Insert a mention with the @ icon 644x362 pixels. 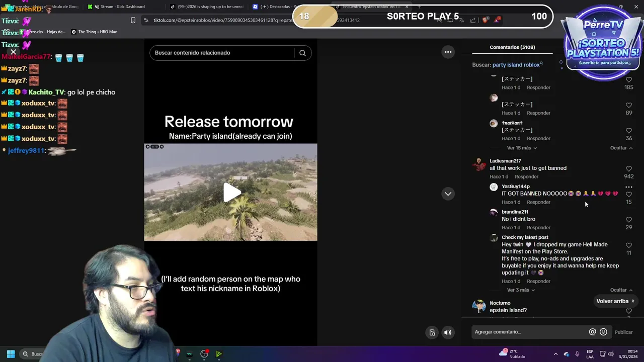592,332
